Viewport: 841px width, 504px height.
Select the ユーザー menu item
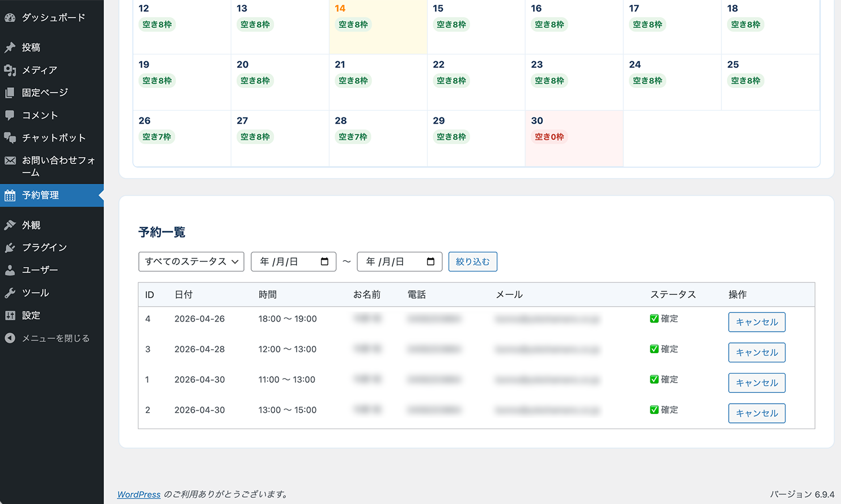point(40,270)
